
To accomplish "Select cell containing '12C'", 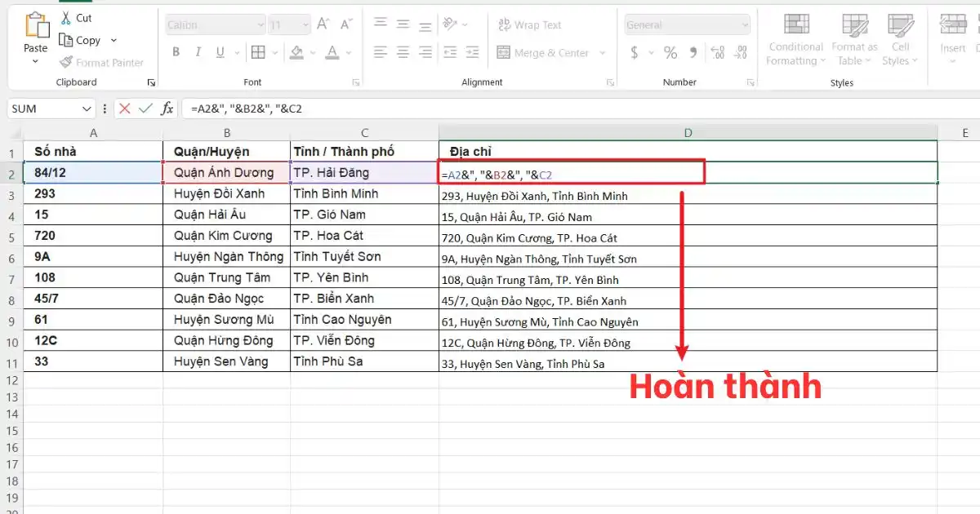I will tap(93, 341).
